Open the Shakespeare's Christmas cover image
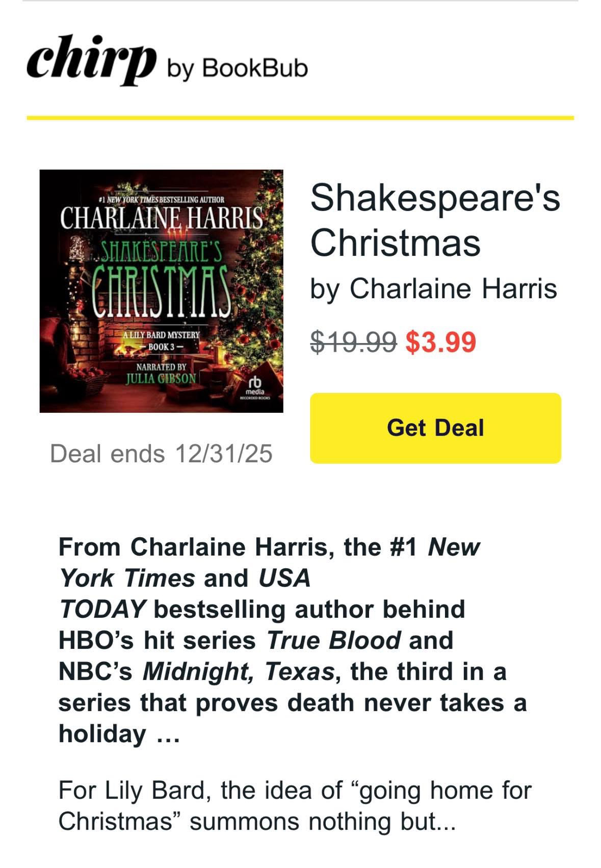Screen dimensions: 601x868 tap(161, 291)
